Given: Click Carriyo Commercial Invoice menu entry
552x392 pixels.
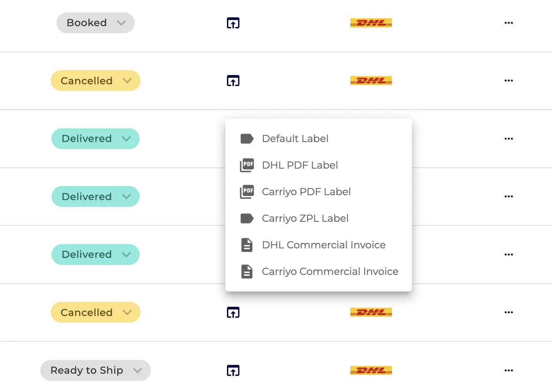Looking at the screenshot, I should (x=330, y=272).
